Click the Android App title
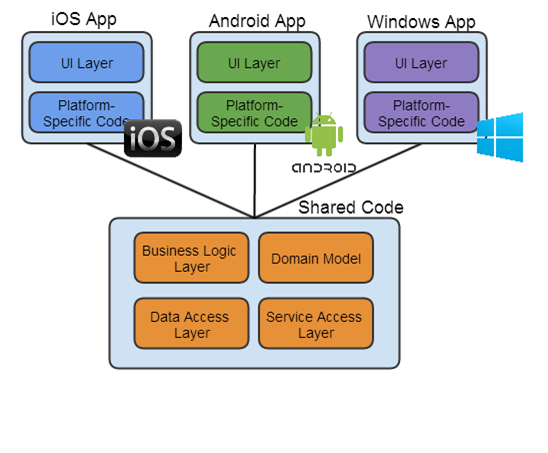 257,21
